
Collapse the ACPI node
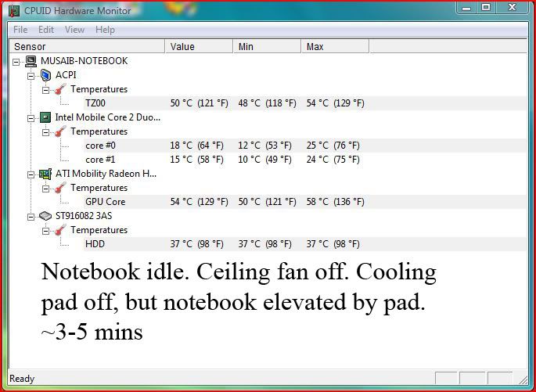pyautogui.click(x=31, y=76)
